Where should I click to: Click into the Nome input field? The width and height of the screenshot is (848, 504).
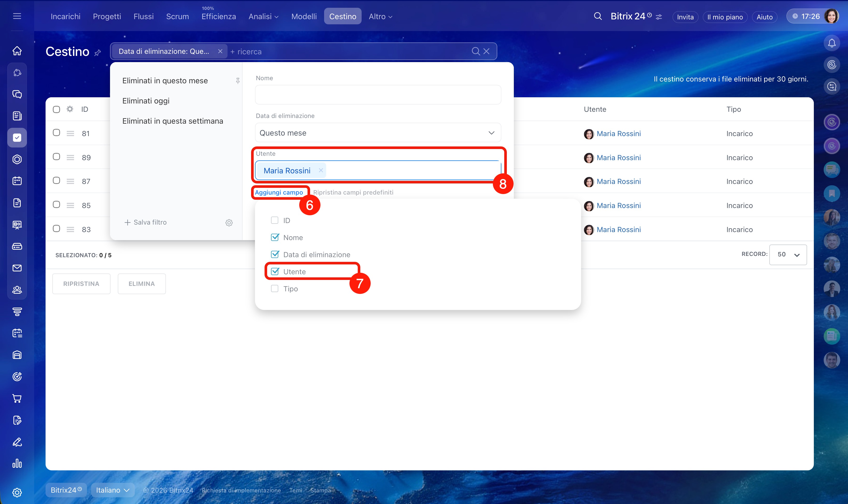click(x=378, y=95)
